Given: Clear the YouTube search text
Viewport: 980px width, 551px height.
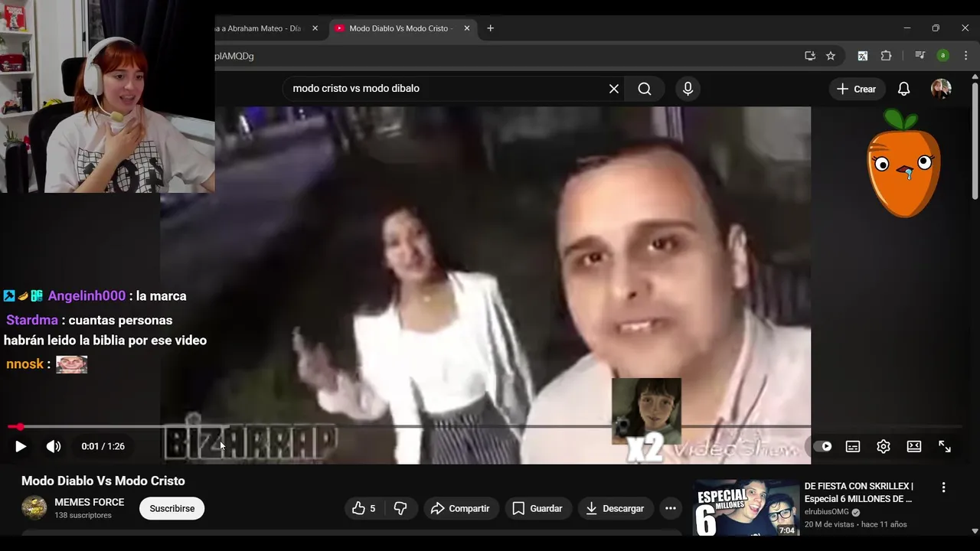Looking at the screenshot, I should 614,89.
